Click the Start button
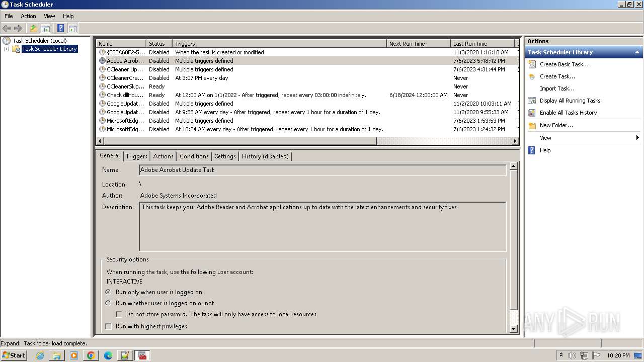 coord(14,355)
